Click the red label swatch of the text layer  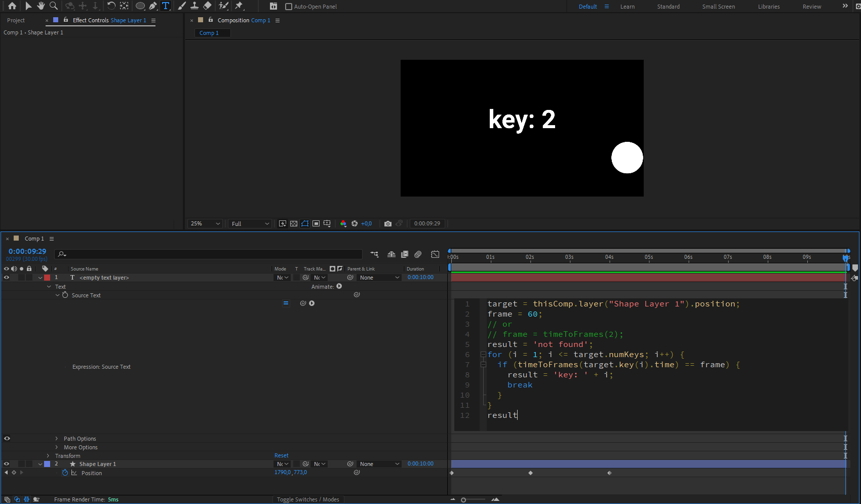point(47,277)
